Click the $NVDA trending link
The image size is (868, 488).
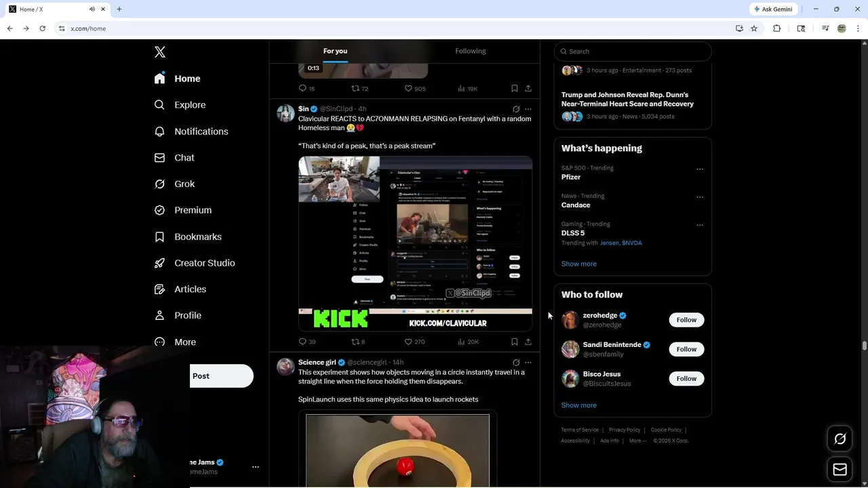coord(632,243)
